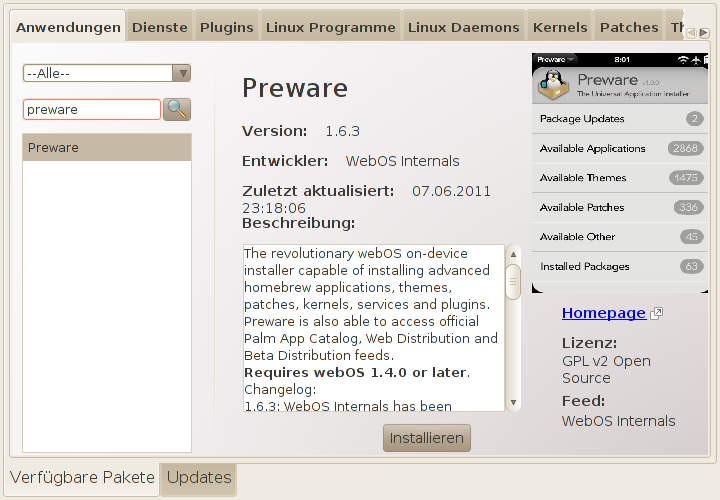This screenshot has height=500, width=720.
Task: Click the Installieren button
Action: [427, 438]
